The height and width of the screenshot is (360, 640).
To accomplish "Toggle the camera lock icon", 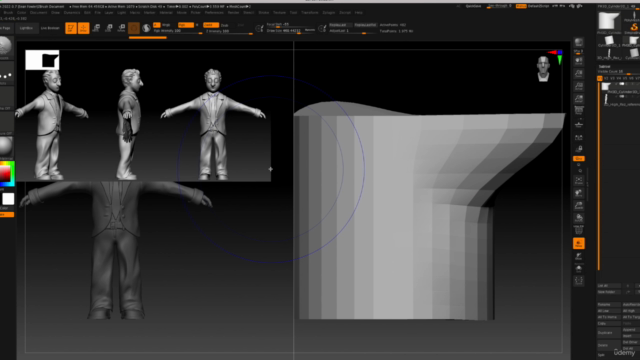I will click(x=578, y=149).
